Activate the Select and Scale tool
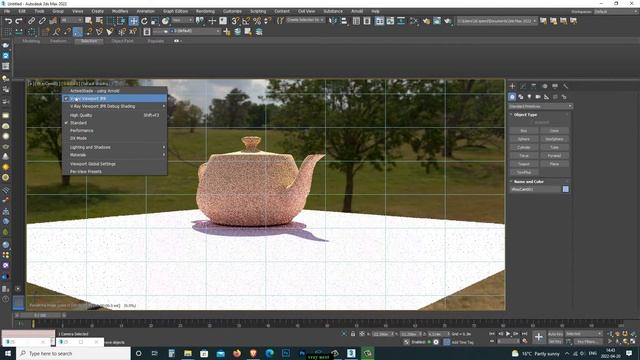The width and height of the screenshot is (640, 360). point(155,21)
